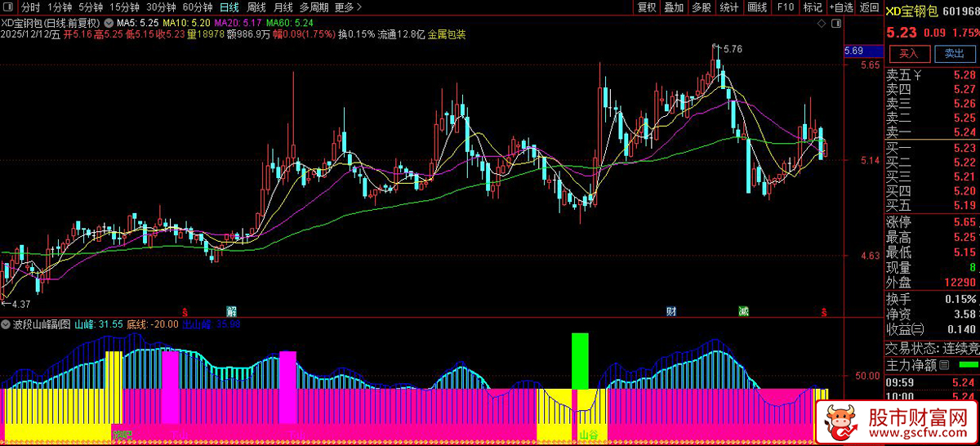This screenshot has width=980, height=446.
Task: Add stock via +自选 button
Action: (x=841, y=7)
